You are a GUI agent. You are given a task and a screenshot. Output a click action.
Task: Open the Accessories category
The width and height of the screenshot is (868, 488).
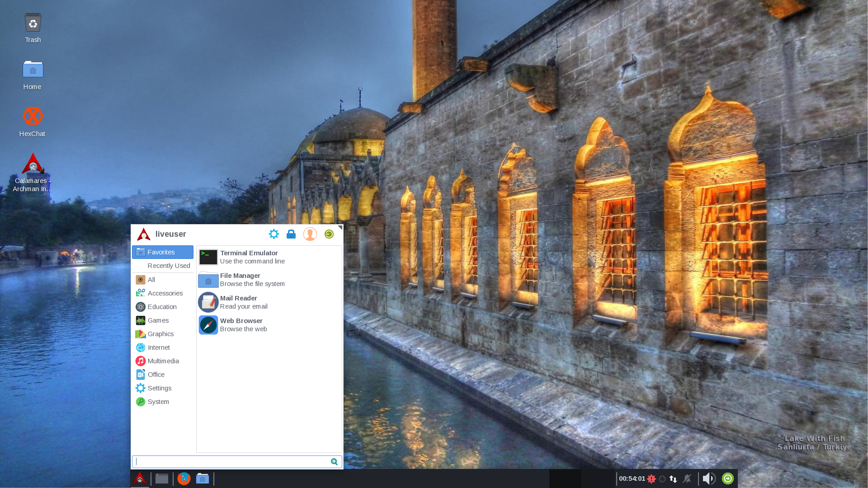[163, 293]
